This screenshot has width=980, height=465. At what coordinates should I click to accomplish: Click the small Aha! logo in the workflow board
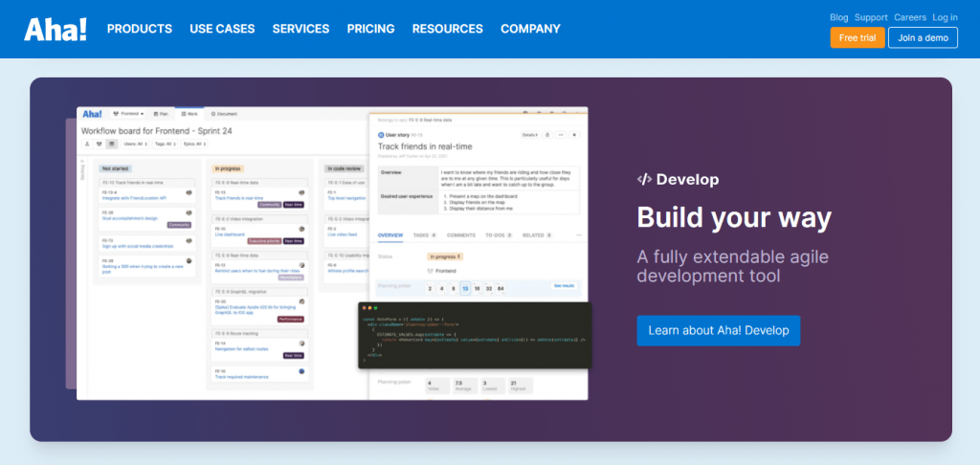pos(92,114)
